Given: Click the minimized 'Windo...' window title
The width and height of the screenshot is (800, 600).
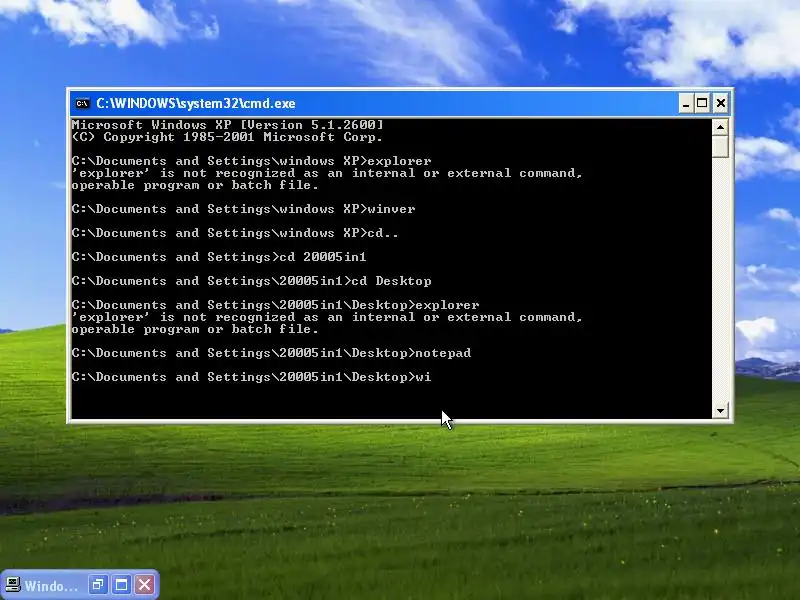Looking at the screenshot, I should click(51, 585).
